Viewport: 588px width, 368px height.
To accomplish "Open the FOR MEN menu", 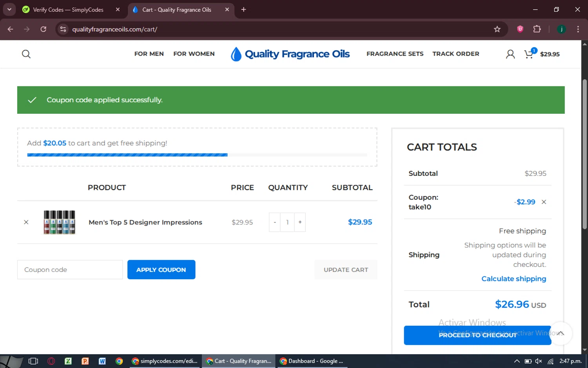I will pos(149,54).
